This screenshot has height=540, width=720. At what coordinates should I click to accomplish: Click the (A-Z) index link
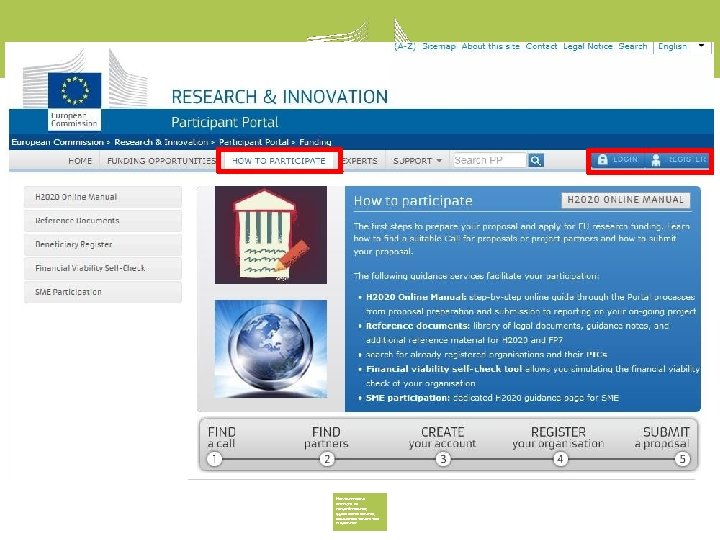(x=405, y=46)
